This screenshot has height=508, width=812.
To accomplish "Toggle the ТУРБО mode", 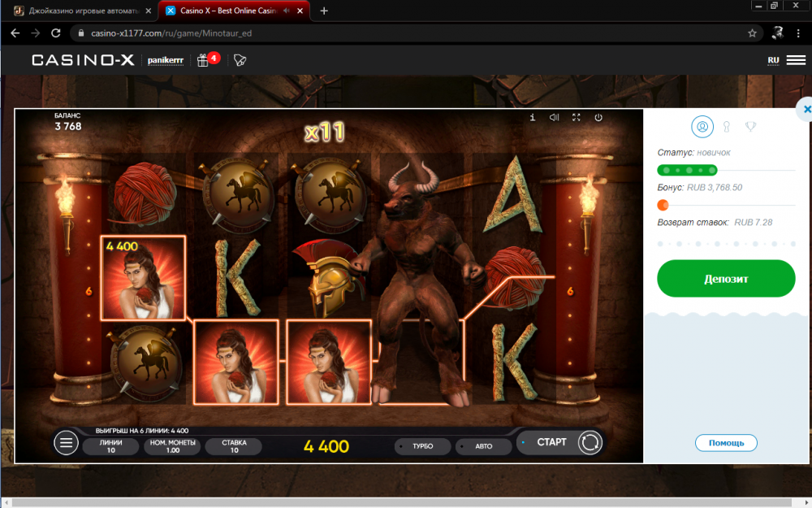I will pyautogui.click(x=421, y=447).
